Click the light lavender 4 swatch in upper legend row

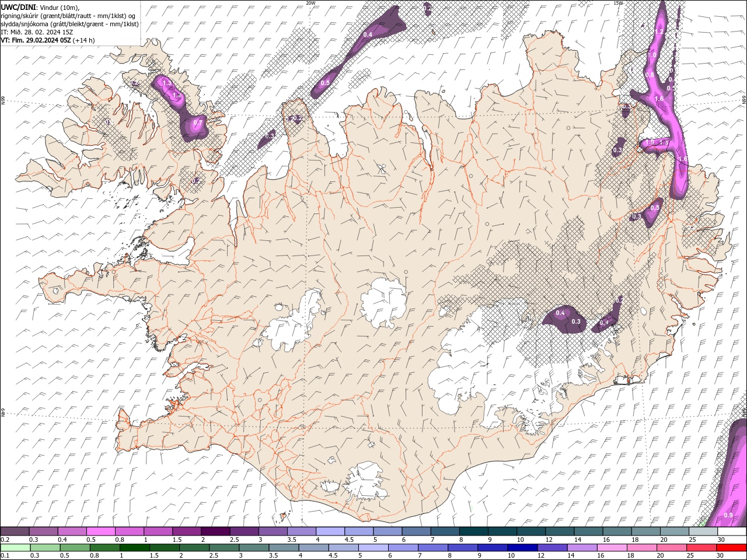330,531
